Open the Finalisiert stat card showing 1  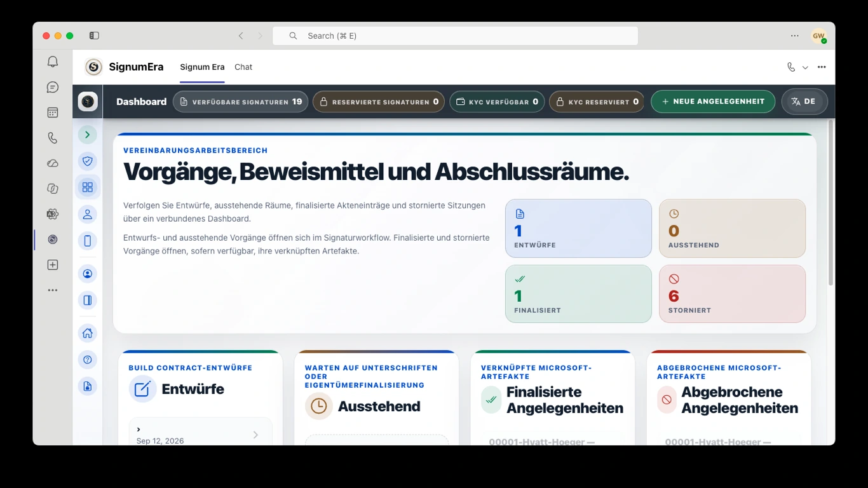578,294
